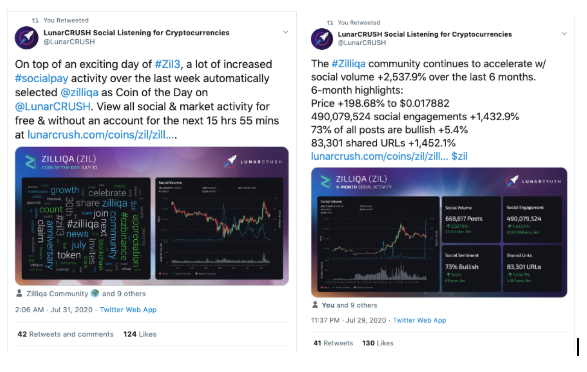Expand right tweet options chevron
The height and width of the screenshot is (372, 587).
pos(564,34)
